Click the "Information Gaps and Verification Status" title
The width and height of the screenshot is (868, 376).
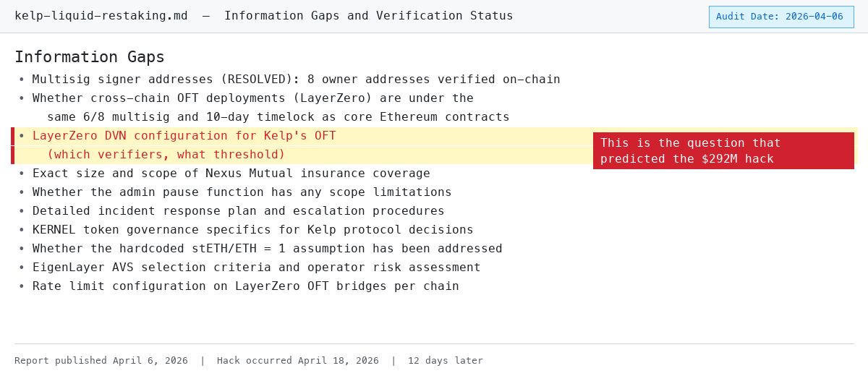click(x=368, y=16)
